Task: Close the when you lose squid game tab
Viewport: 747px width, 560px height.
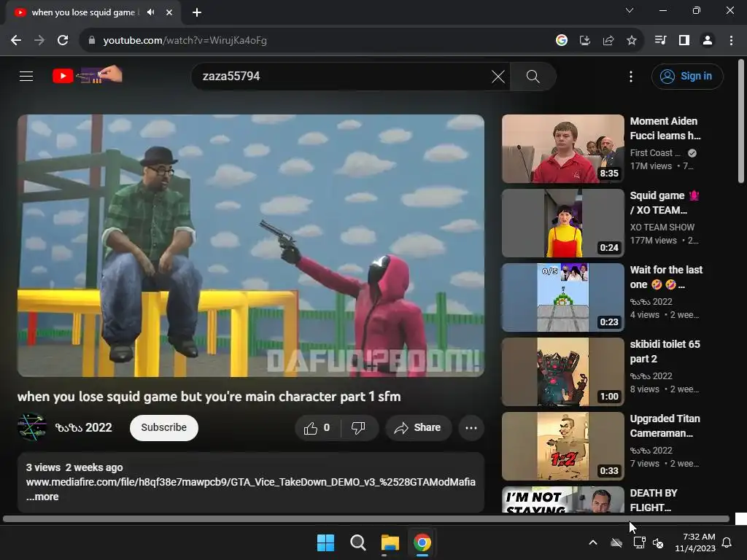Action: [169, 12]
